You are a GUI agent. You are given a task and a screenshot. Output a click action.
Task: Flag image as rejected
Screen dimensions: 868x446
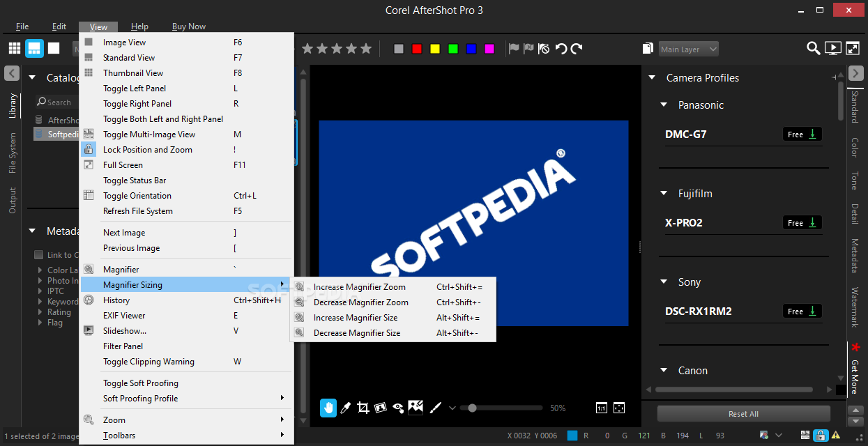tap(528, 48)
